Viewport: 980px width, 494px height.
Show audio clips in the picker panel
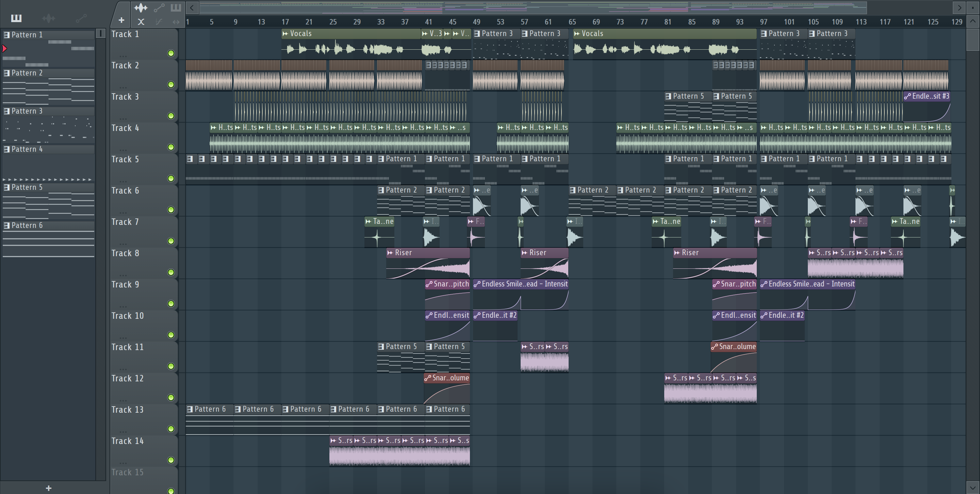(49, 18)
